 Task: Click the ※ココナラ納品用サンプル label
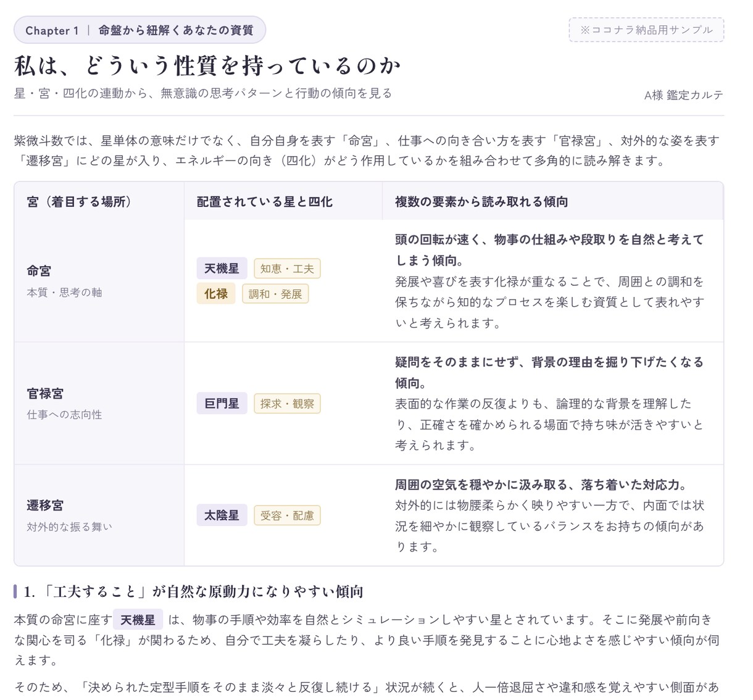(x=646, y=30)
